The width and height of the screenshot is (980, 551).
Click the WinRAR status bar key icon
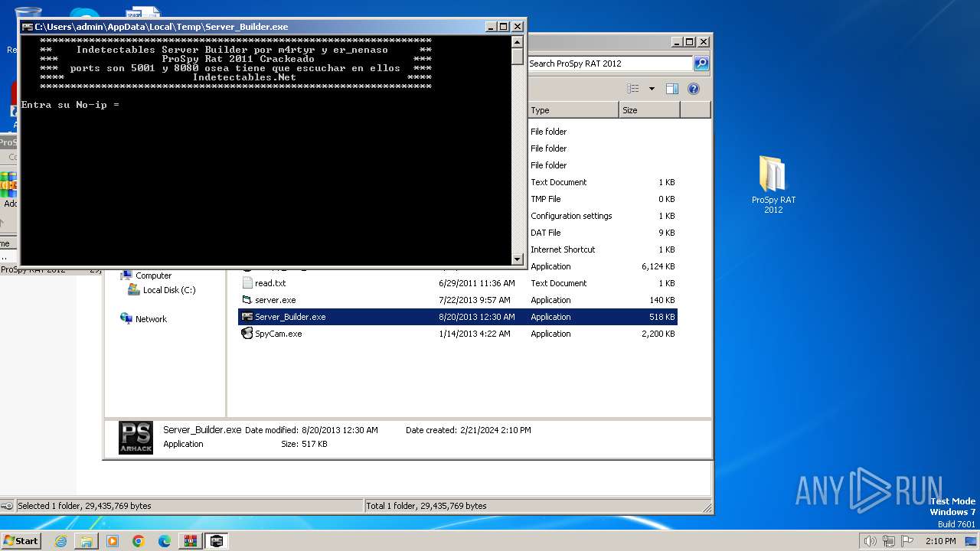[x=7, y=506]
